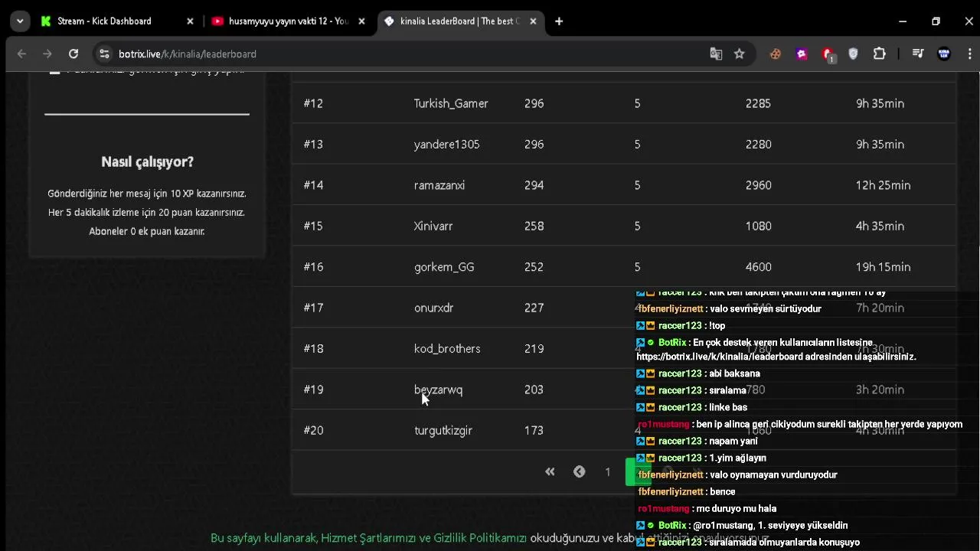Click Xinivarr's score 258

(534, 226)
